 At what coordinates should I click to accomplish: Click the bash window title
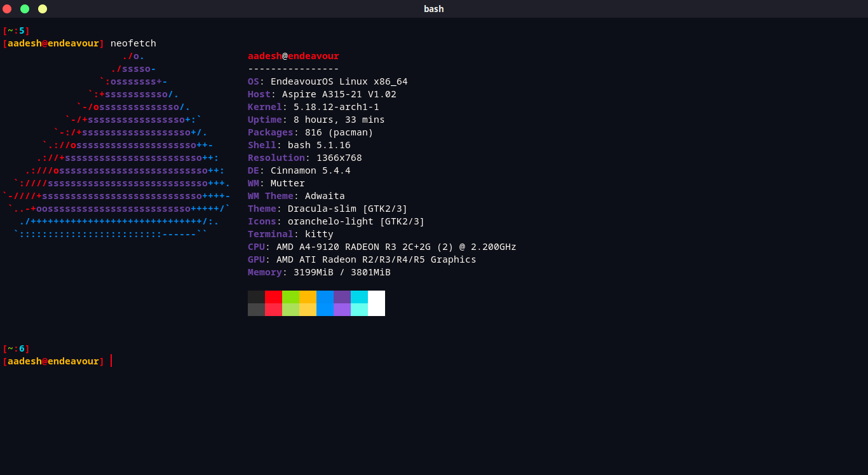coord(433,9)
